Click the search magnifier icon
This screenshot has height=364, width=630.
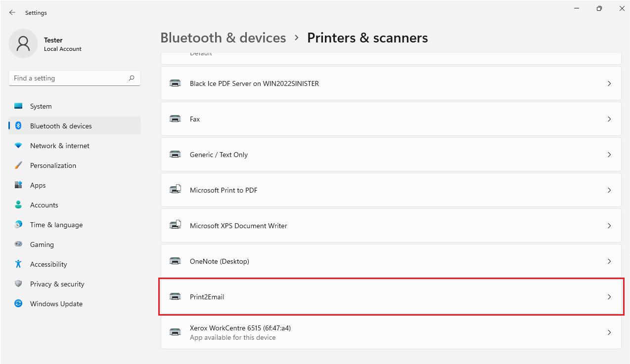tap(132, 78)
